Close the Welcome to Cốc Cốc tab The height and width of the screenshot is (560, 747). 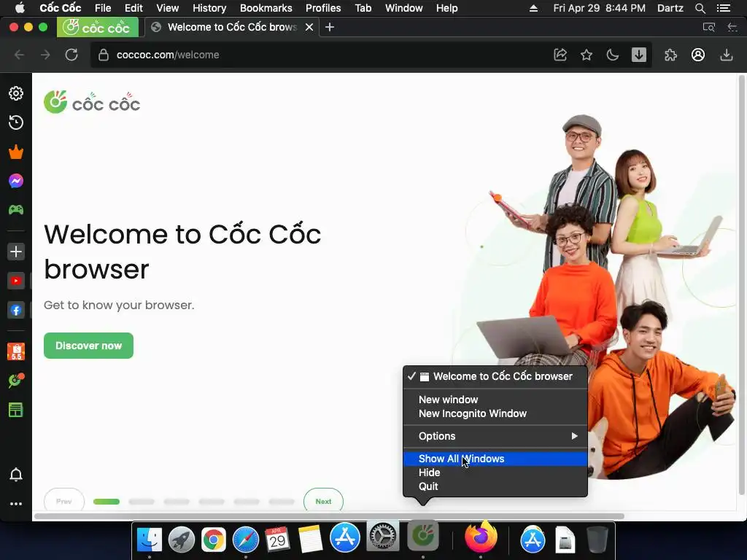pos(309,27)
